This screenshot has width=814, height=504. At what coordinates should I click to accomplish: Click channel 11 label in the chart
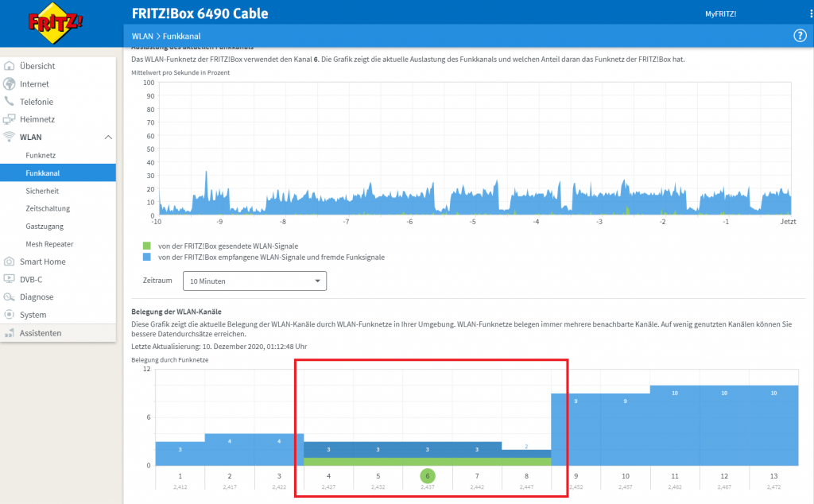click(x=675, y=476)
